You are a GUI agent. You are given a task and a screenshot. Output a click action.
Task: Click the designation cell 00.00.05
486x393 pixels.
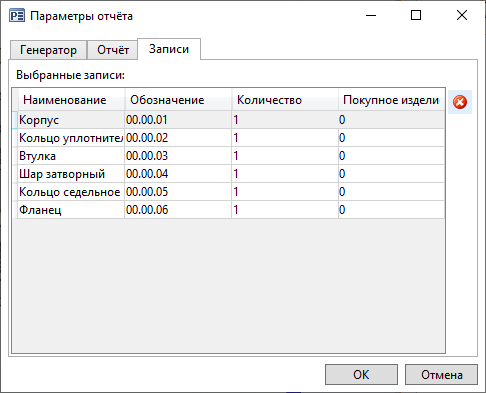click(178, 192)
